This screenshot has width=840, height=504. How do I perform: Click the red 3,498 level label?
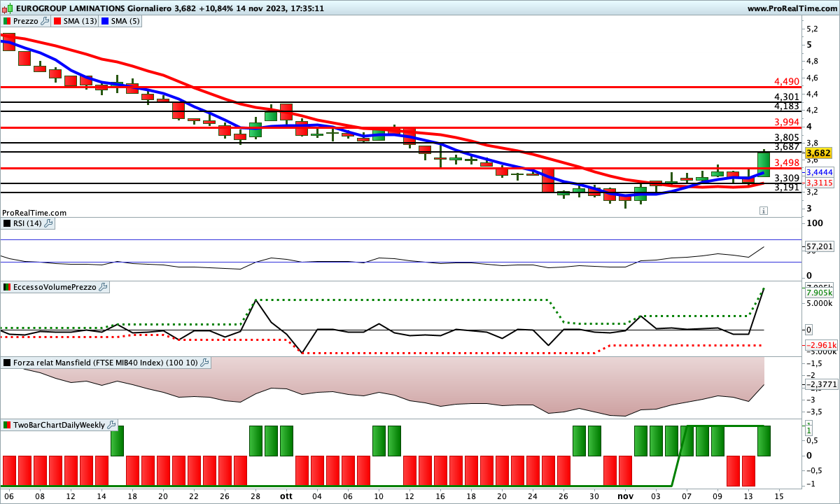pos(787,162)
